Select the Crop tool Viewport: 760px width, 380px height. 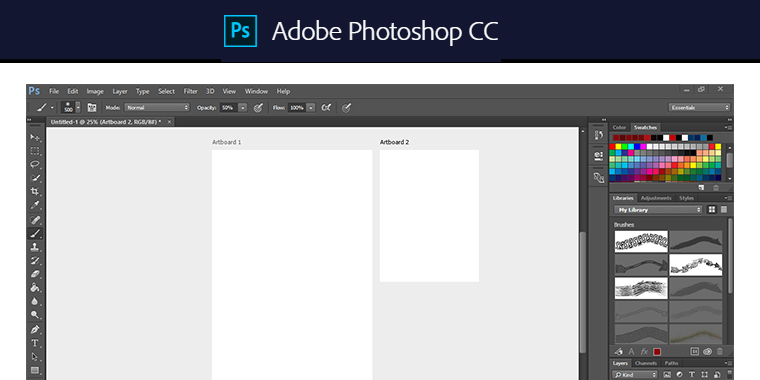pyautogui.click(x=35, y=191)
